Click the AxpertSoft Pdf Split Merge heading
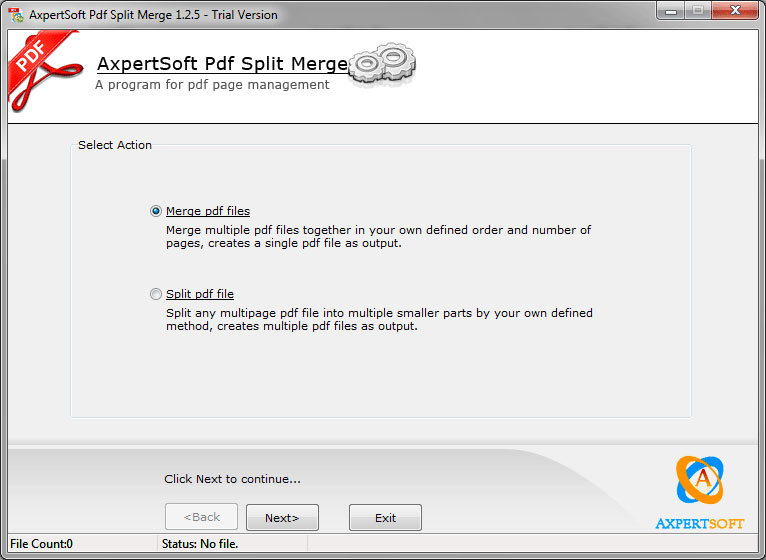 tap(222, 64)
